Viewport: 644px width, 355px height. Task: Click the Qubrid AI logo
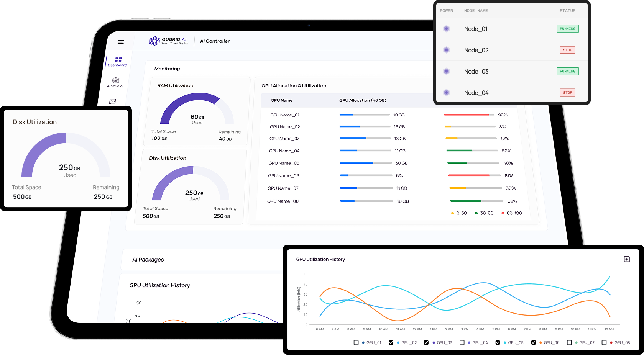(168, 40)
